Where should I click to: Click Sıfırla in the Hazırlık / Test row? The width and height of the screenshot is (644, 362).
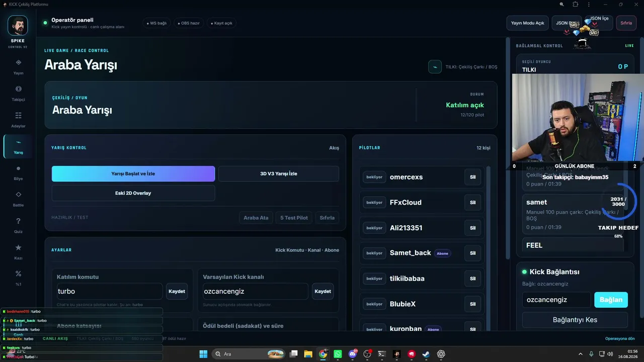pos(327,218)
